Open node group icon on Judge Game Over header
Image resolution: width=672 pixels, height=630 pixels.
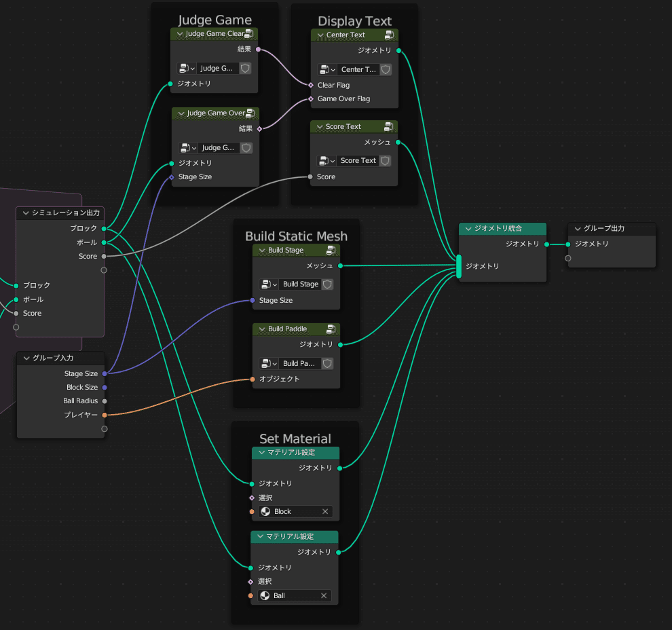pyautogui.click(x=250, y=113)
